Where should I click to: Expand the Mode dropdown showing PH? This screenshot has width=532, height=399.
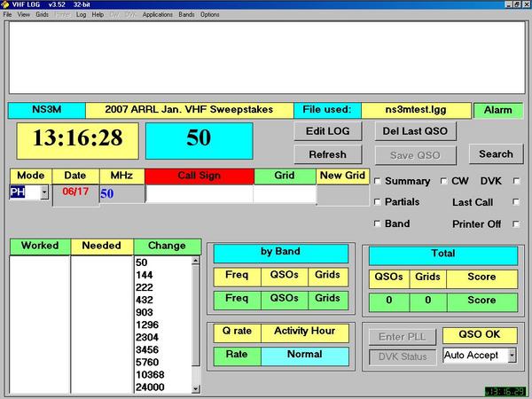[44, 193]
